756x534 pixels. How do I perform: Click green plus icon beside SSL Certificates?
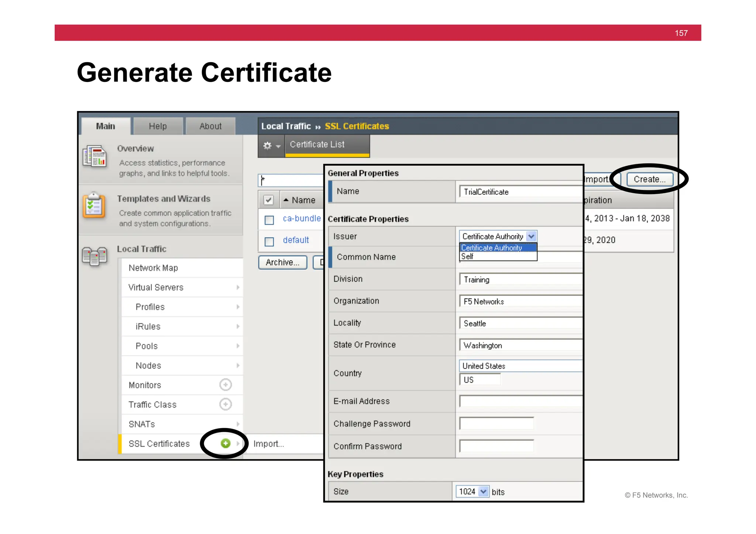coord(225,443)
